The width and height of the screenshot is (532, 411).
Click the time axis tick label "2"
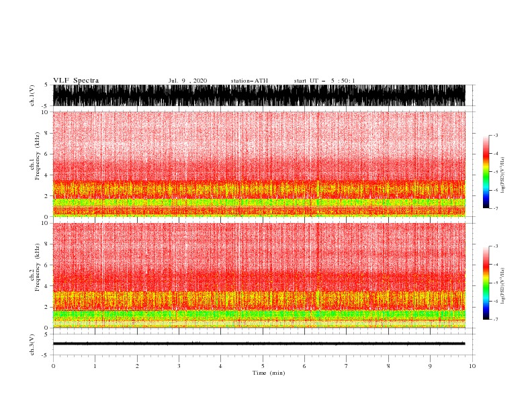pyautogui.click(x=137, y=366)
